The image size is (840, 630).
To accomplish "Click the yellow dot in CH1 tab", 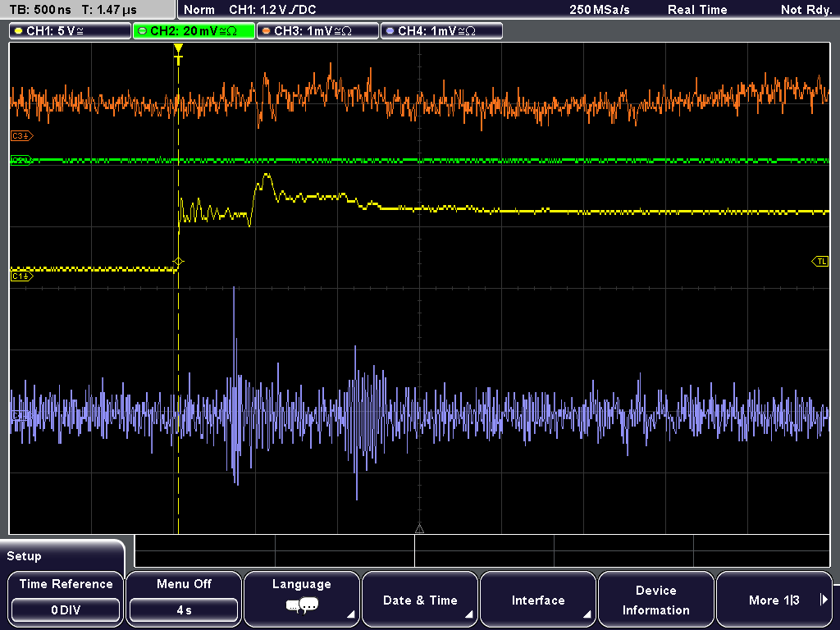I will [x=19, y=31].
